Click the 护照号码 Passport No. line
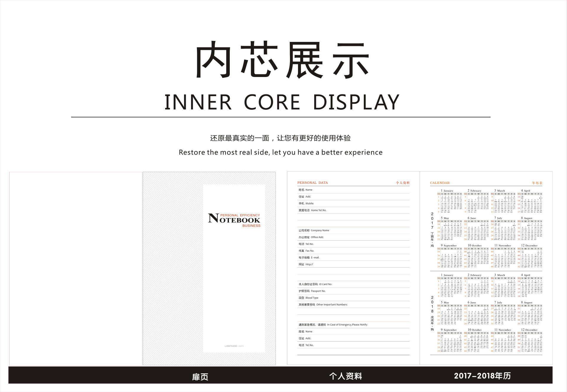 pos(353,291)
